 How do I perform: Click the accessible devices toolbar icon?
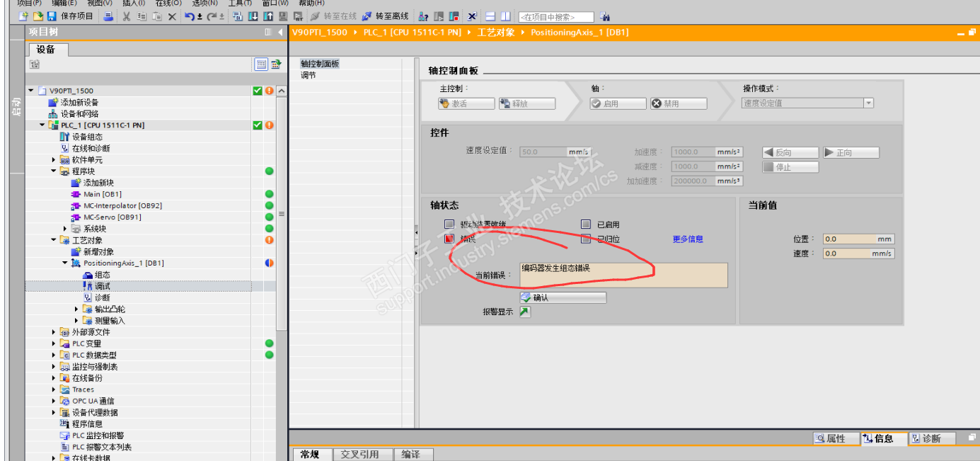422,16
